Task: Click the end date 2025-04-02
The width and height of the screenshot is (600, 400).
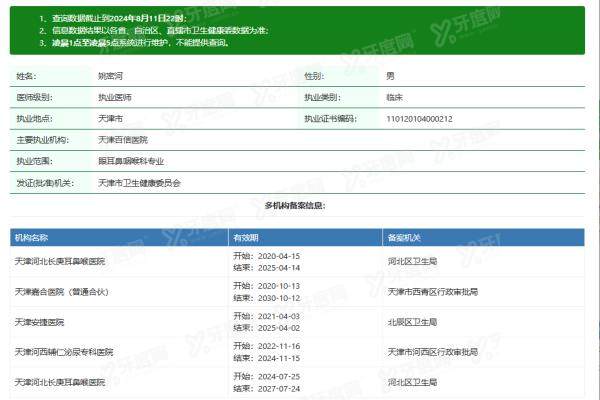Action: (279, 328)
